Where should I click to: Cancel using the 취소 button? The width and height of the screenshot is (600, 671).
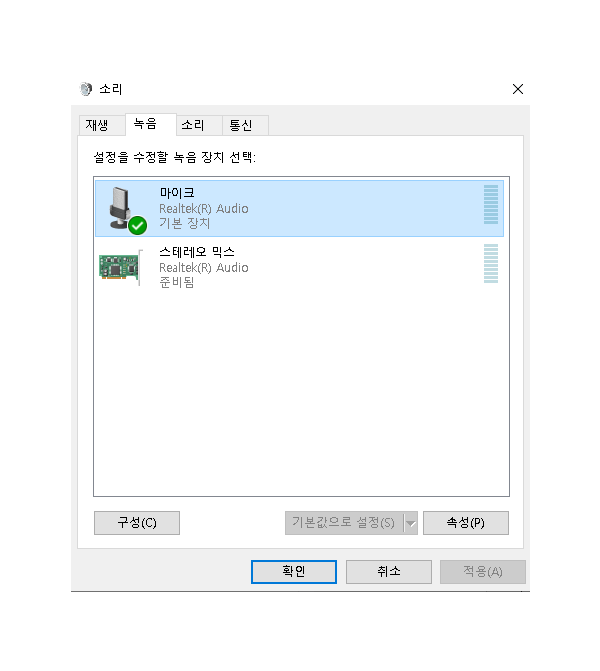[x=389, y=572]
